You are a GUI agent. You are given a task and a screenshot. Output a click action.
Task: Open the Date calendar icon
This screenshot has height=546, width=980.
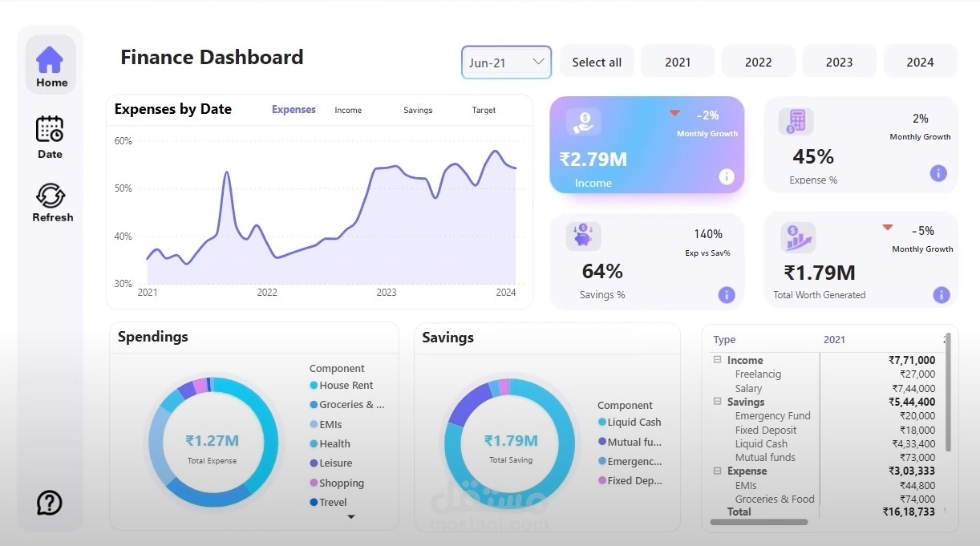click(x=50, y=129)
